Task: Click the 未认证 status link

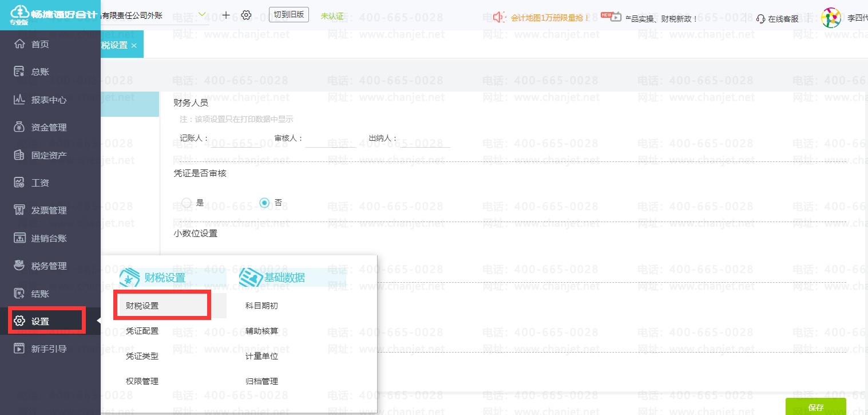Action: pos(332,16)
